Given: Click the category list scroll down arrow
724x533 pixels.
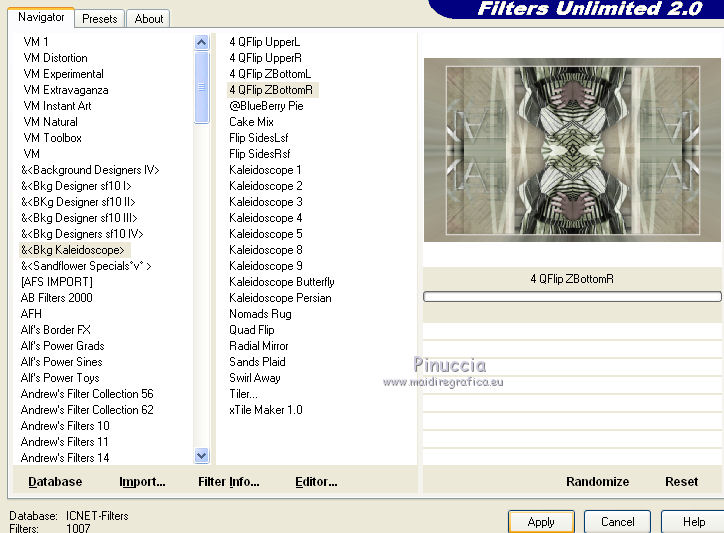Looking at the screenshot, I should point(201,455).
